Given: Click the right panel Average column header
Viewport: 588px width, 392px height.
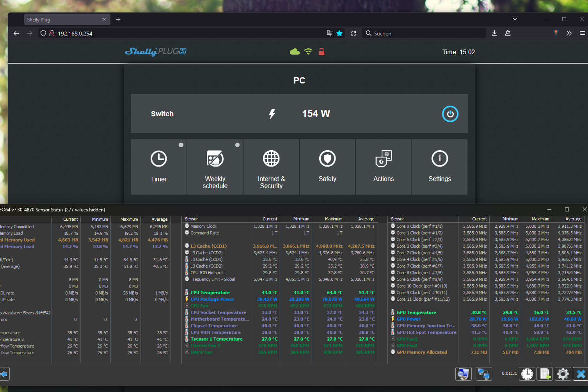Looking at the screenshot, I should (568, 219).
